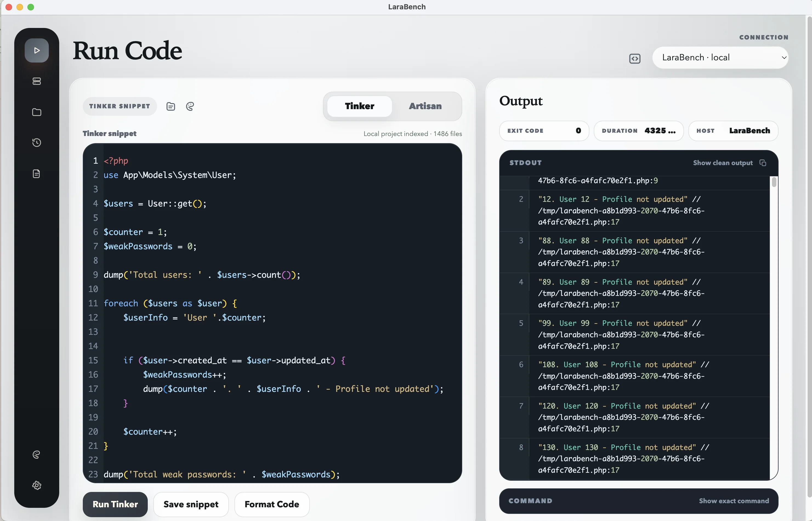
Task: Click the Run Tinker button
Action: (115, 504)
